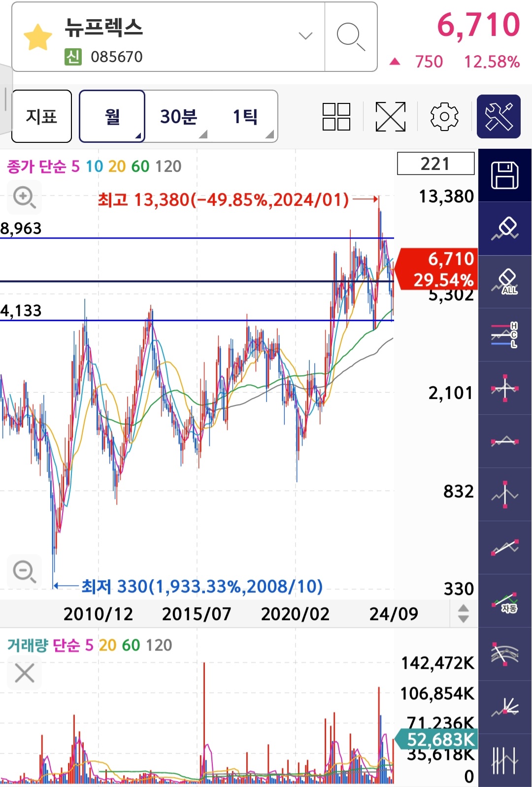Zoom out the price chart

tap(24, 571)
